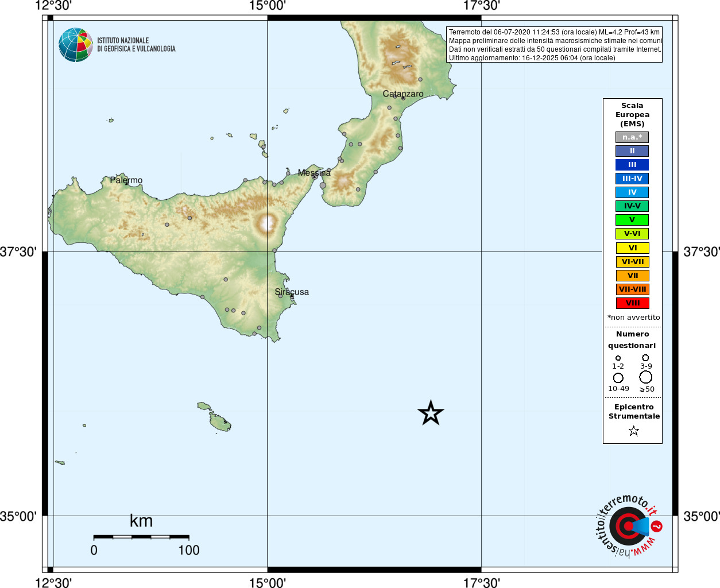Click the largest circle for ≥50 questionnaires
Screen dimensions: 720x588
click(x=646, y=377)
